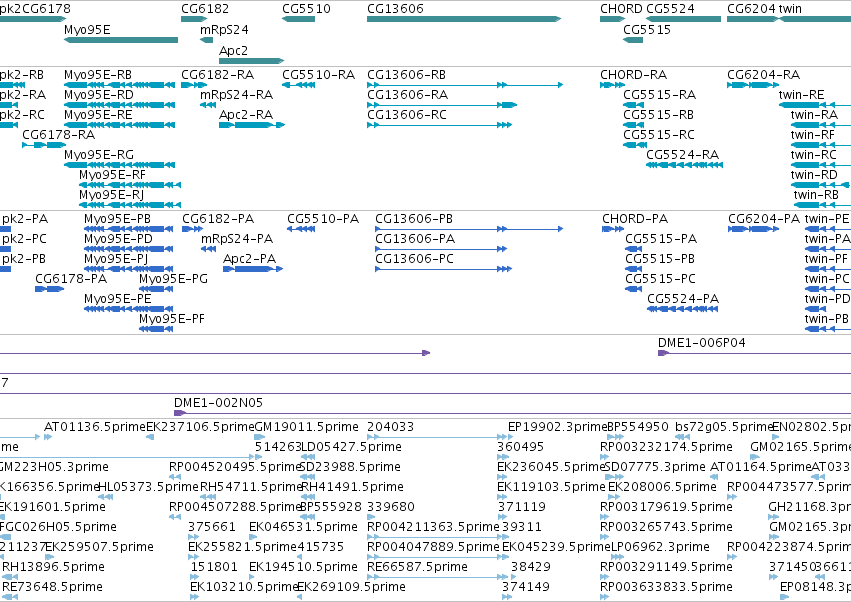Select the Myo95E-RD transcript label
Screen dimensions: 851x602
pyautogui.click(x=99, y=94)
